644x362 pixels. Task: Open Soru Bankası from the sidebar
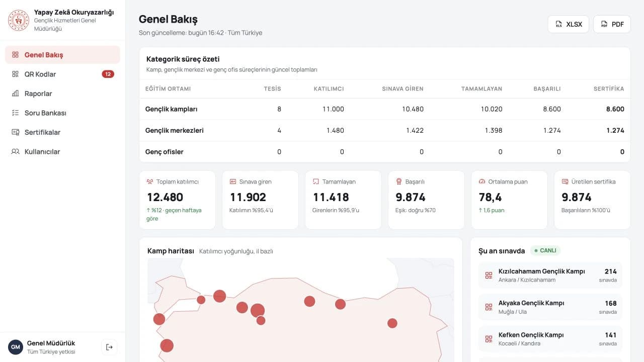[62, 113]
